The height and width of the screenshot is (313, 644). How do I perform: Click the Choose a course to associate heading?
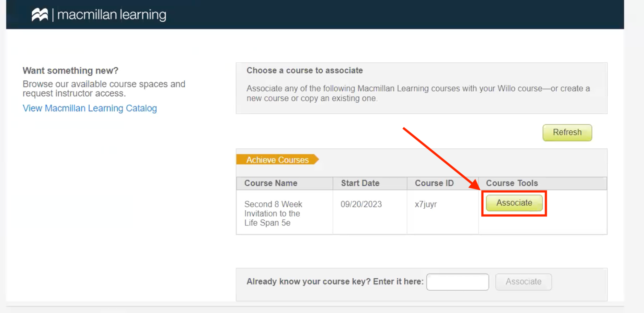pyautogui.click(x=304, y=70)
